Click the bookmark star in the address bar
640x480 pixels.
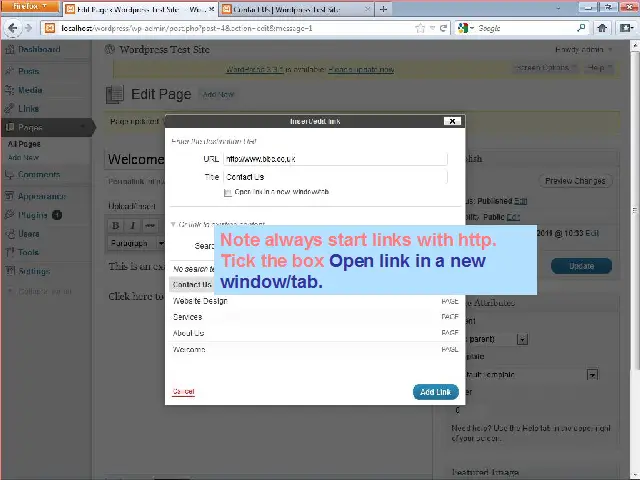coord(420,28)
